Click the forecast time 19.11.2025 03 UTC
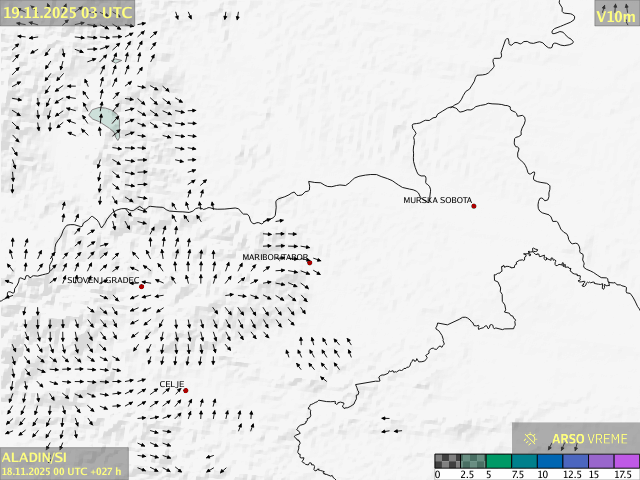 [x=67, y=12]
